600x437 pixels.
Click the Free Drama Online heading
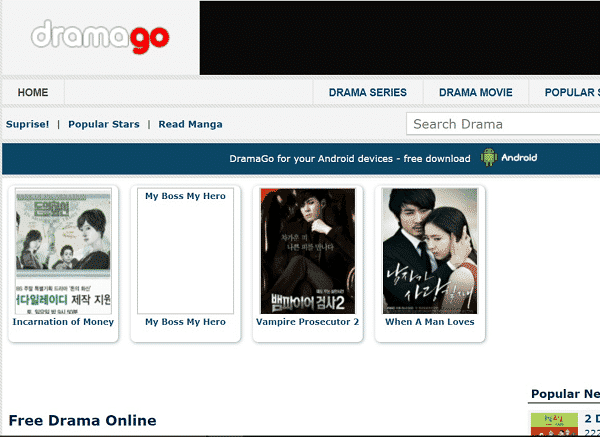83,421
